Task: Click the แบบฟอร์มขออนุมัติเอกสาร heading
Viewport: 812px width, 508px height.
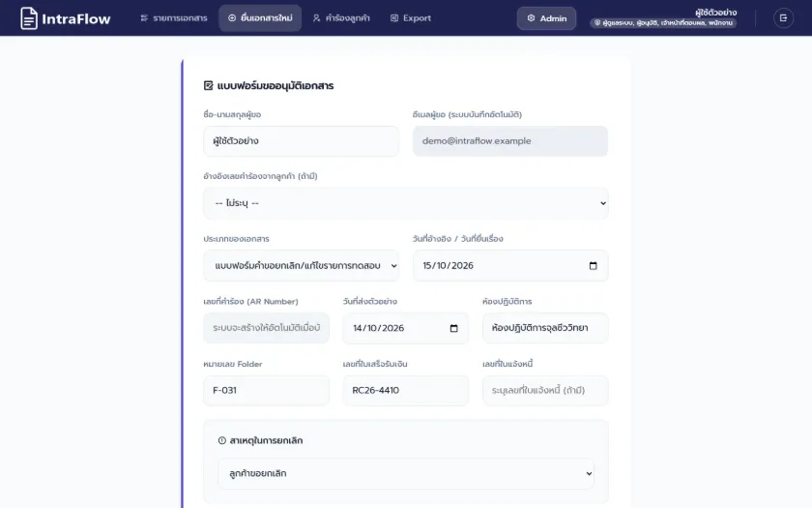Action: coord(275,85)
